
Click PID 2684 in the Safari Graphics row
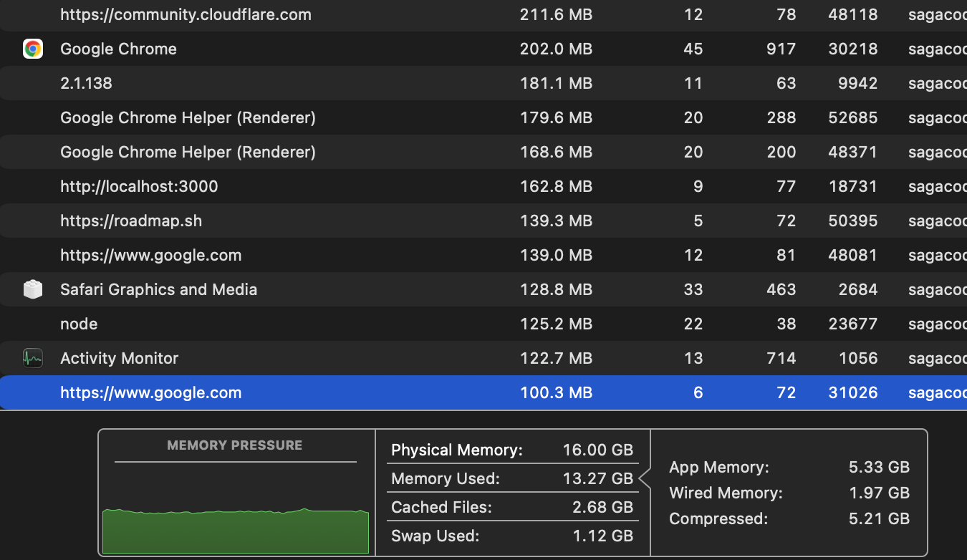point(857,289)
